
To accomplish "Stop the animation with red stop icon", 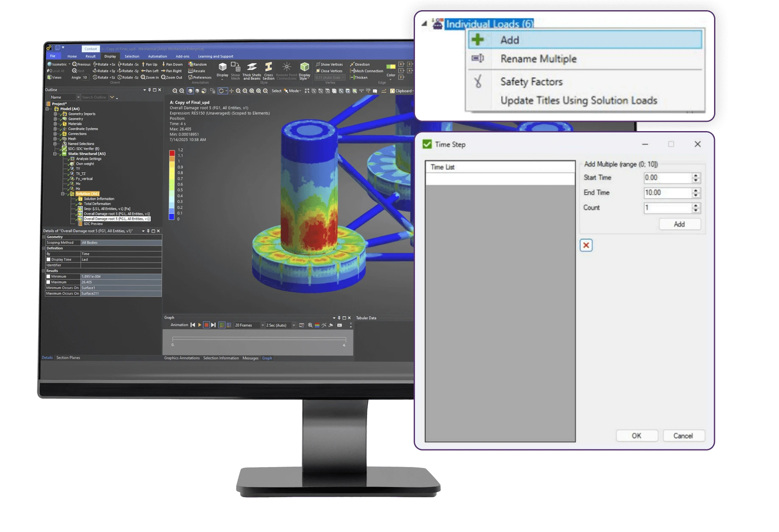I will pyautogui.click(x=206, y=325).
